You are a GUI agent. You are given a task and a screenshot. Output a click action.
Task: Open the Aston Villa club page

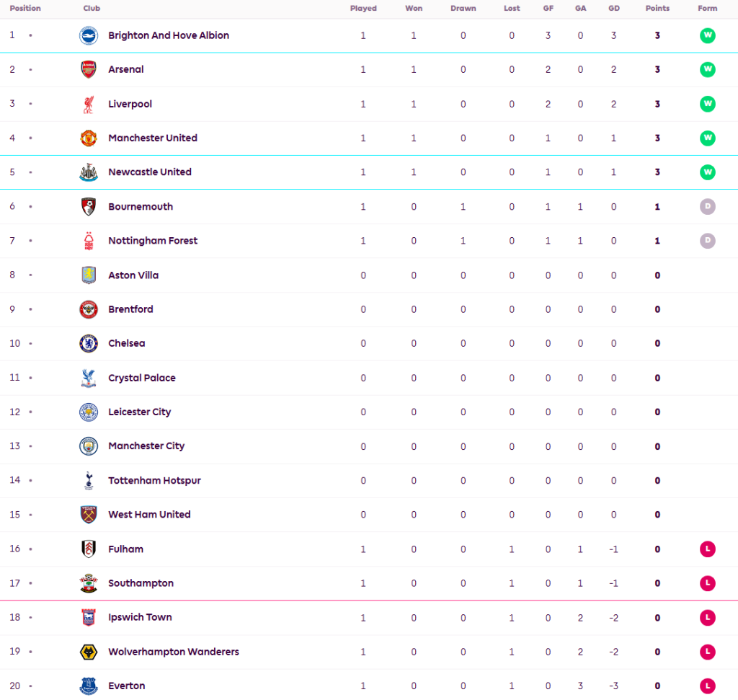[x=133, y=275]
